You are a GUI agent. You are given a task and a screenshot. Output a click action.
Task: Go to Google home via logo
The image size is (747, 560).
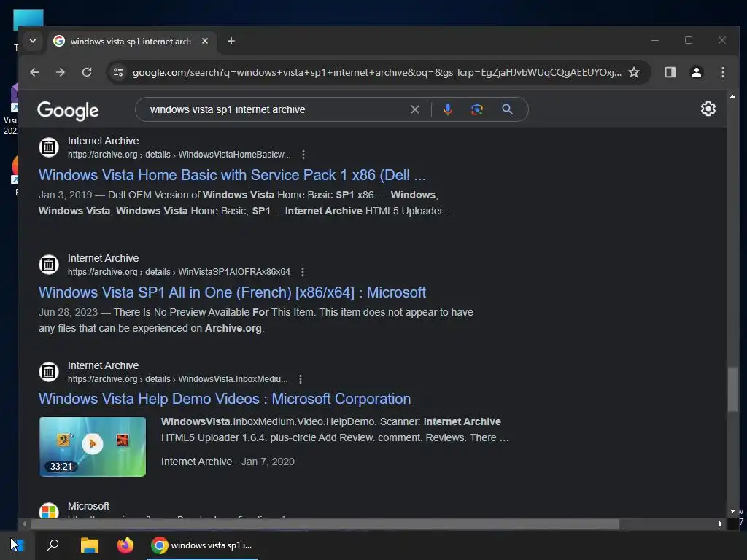click(x=68, y=111)
